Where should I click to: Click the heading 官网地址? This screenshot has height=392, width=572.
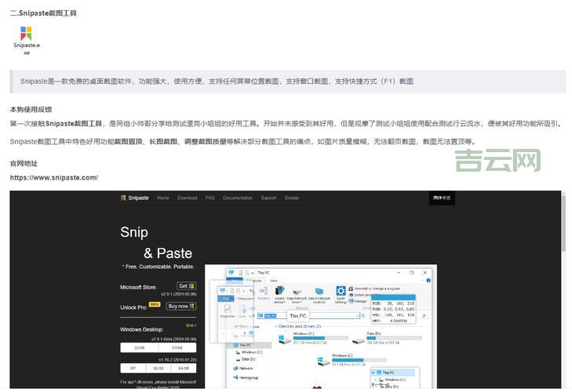click(x=24, y=163)
